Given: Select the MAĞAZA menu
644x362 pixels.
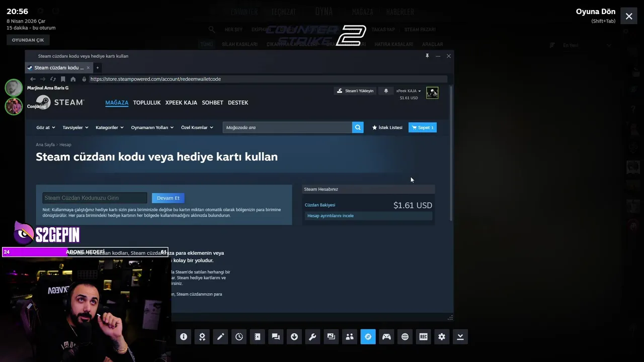Looking at the screenshot, I should pos(117,103).
